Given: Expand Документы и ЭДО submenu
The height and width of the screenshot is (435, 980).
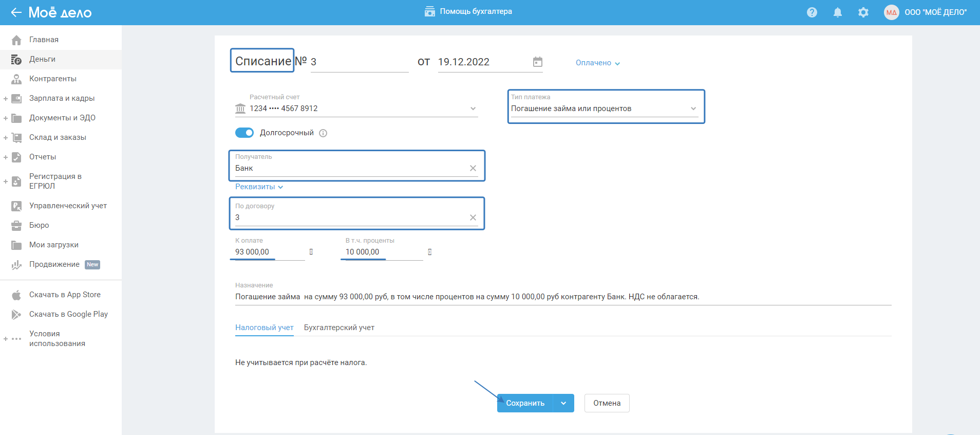Looking at the screenshot, I should coord(6,118).
